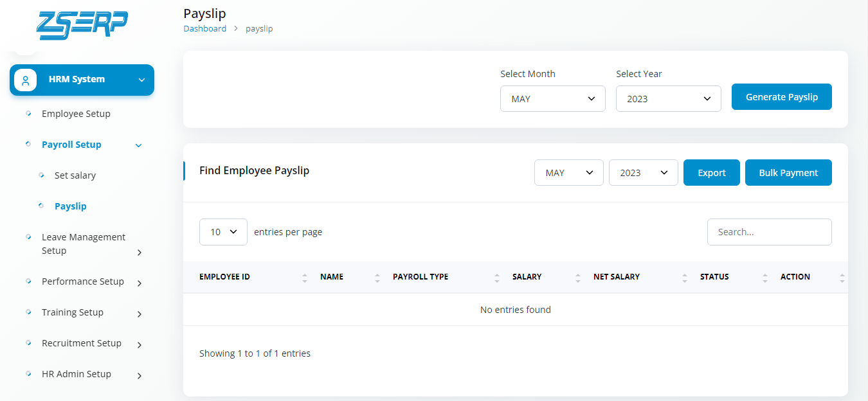Click the payslip Search field
Viewport: 868px width, 401px height.
(770, 232)
